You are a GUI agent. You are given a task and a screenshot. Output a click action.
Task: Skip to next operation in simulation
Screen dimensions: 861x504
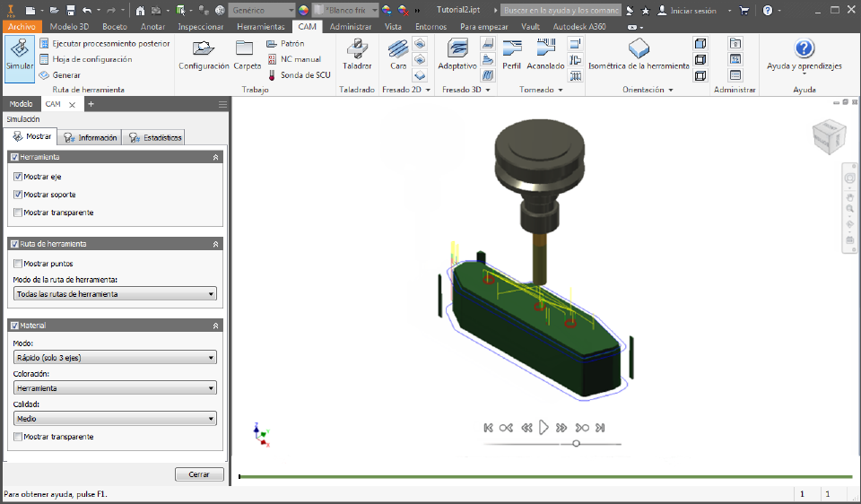pos(582,428)
